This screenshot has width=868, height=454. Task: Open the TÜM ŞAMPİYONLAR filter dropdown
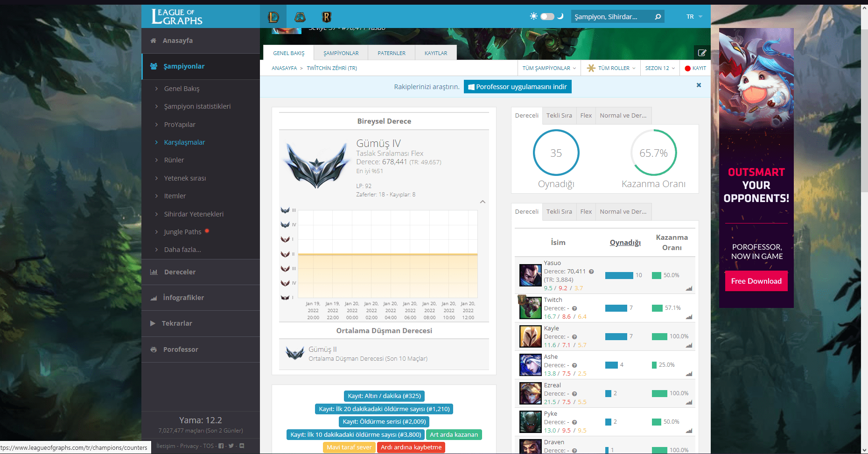coord(549,68)
